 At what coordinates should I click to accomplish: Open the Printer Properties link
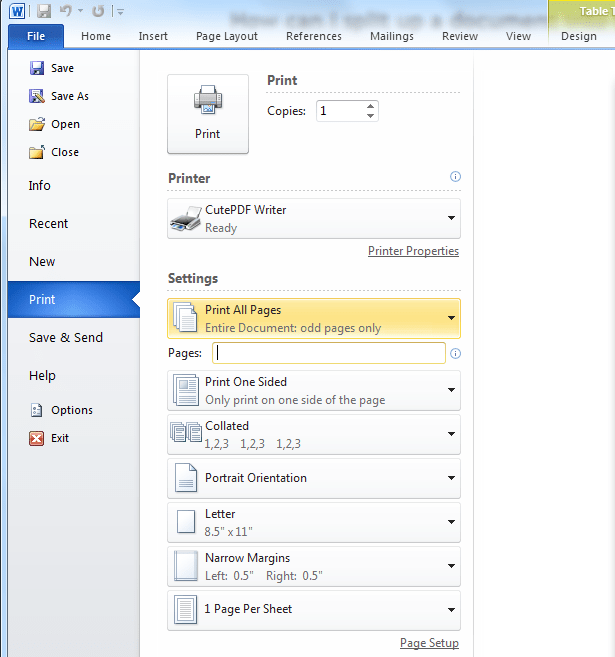pos(413,251)
